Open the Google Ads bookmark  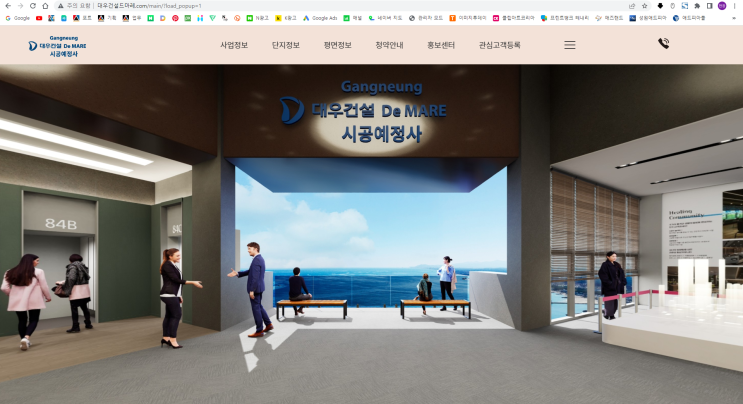tap(320, 18)
